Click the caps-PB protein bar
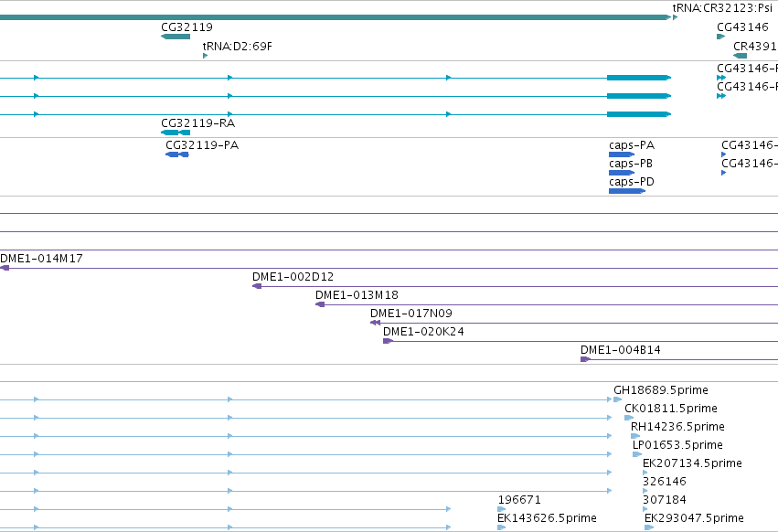The image size is (778, 532). click(622, 173)
